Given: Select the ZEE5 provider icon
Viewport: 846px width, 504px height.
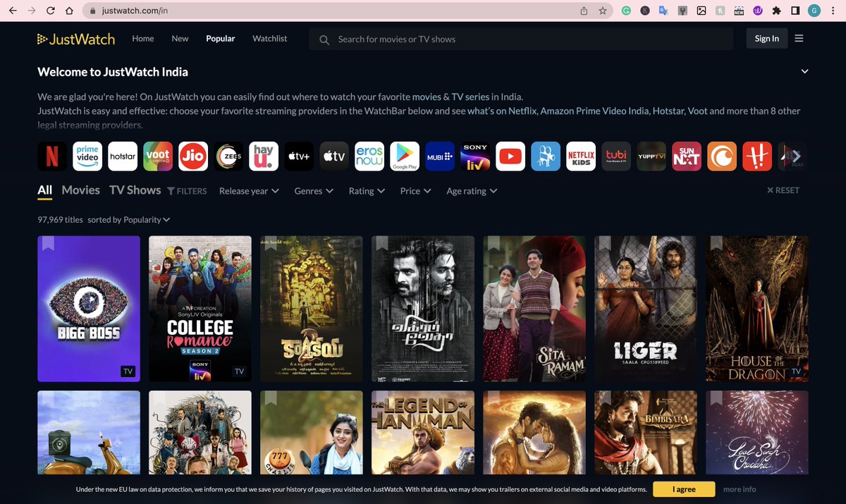Looking at the screenshot, I should pyautogui.click(x=228, y=156).
